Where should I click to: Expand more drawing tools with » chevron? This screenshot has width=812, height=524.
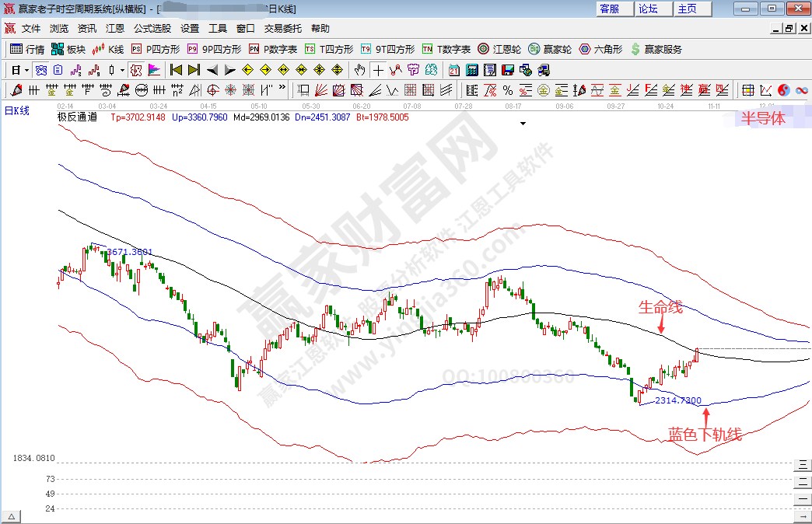[x=282, y=89]
